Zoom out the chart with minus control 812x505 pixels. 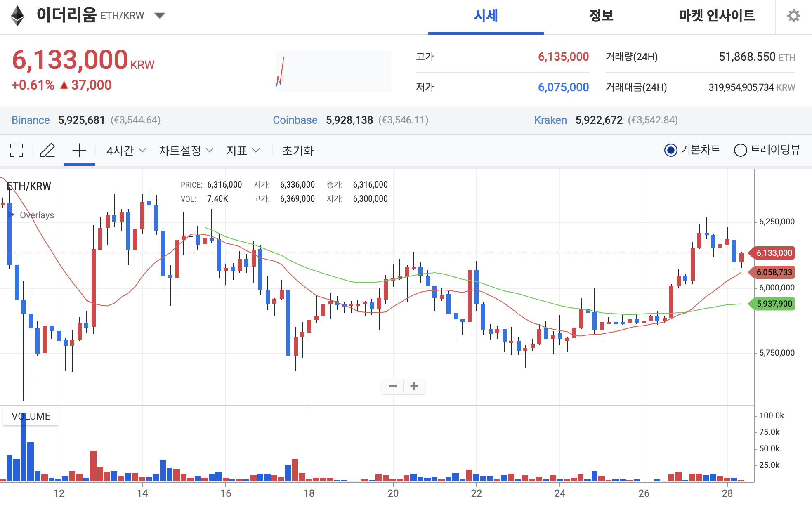pyautogui.click(x=393, y=386)
